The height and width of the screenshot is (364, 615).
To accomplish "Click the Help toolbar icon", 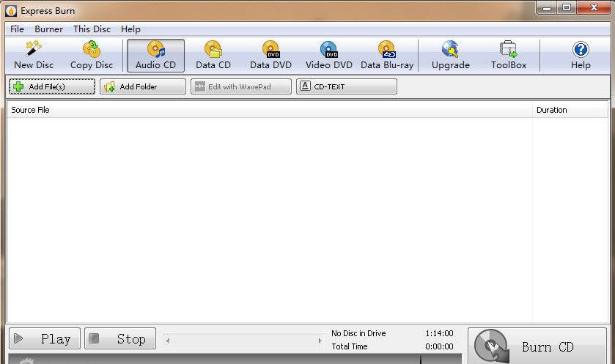I will pos(581,56).
